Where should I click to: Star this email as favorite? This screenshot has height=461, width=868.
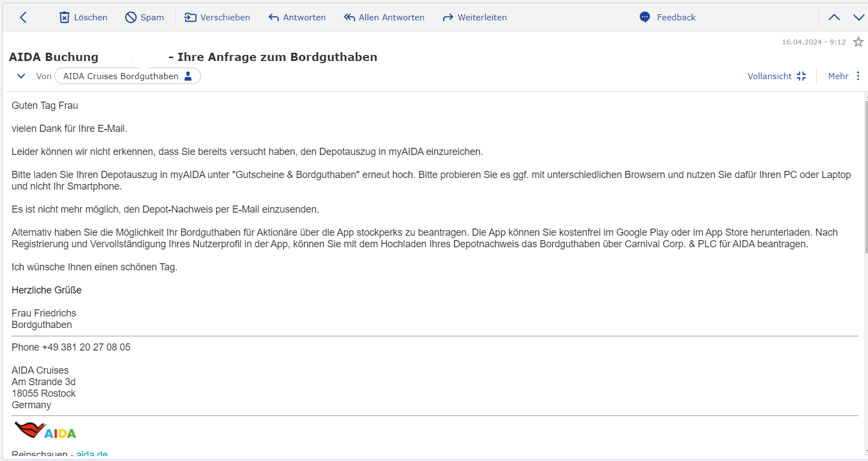point(858,42)
